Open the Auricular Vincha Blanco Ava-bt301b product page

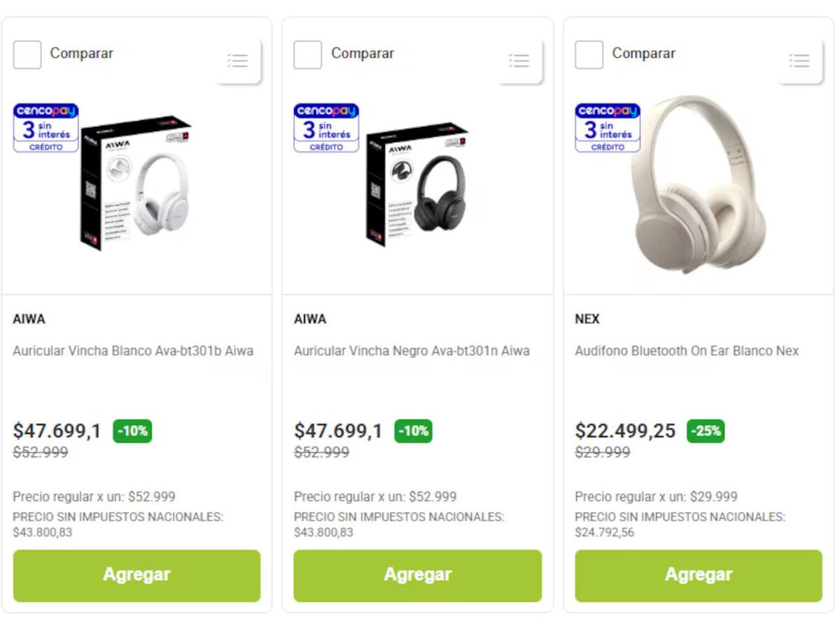pyautogui.click(x=134, y=351)
